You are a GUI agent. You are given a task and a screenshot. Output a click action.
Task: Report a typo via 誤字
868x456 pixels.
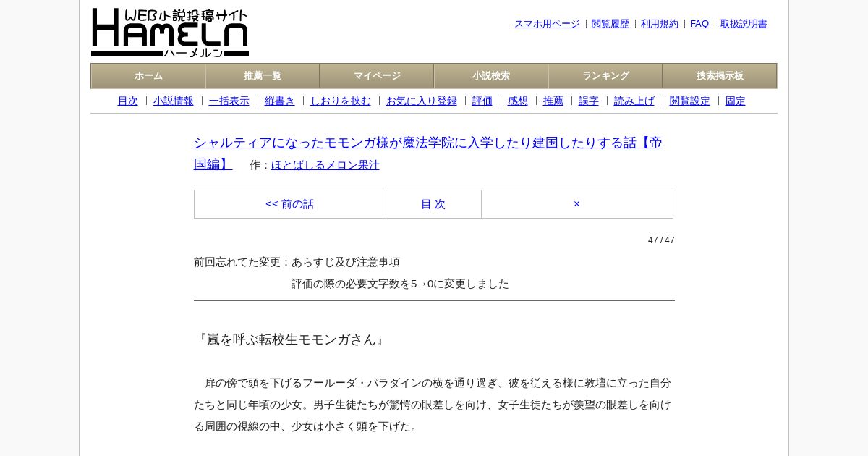pos(589,101)
